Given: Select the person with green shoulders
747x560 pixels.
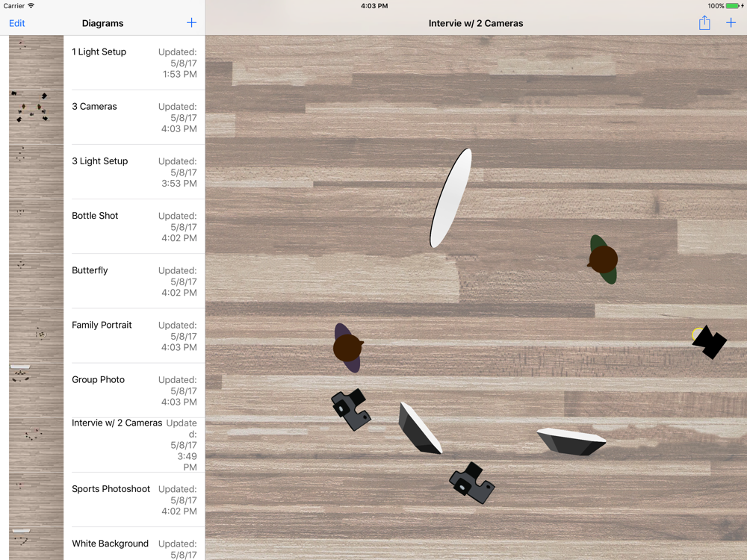Looking at the screenshot, I should pos(603,260).
